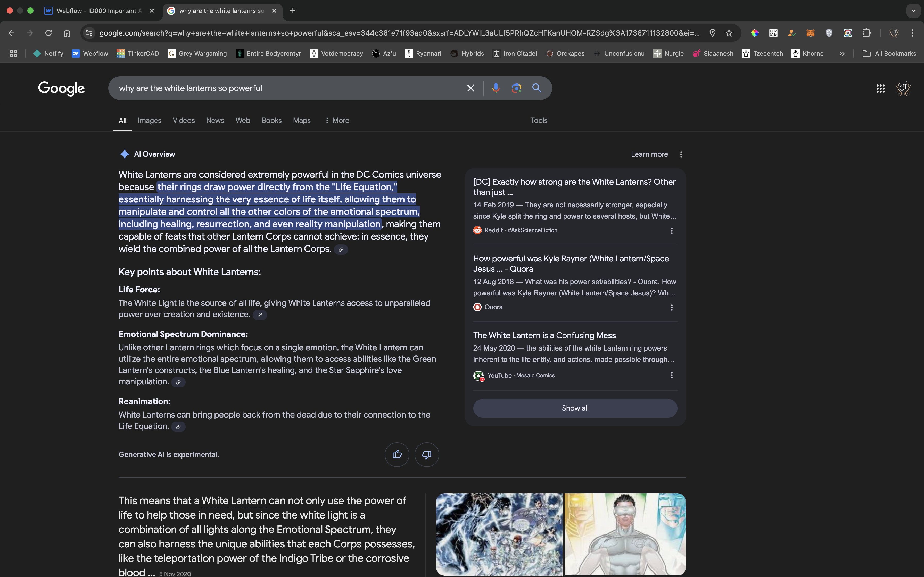This screenshot has width=924, height=577.
Task: Click the Learn more link
Action: point(649,154)
